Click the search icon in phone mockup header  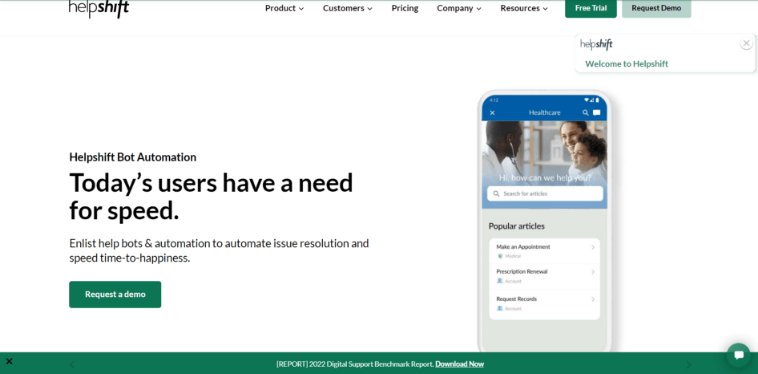coord(585,113)
